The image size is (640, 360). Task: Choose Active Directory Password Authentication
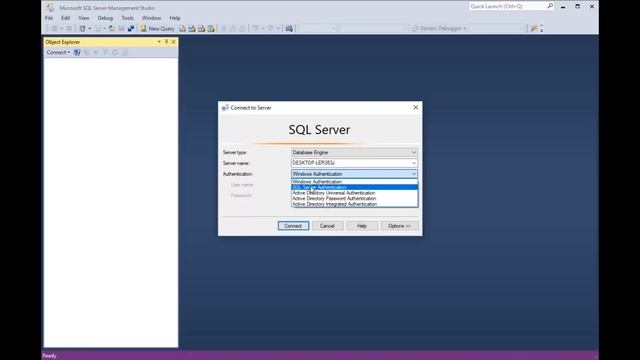(354, 198)
